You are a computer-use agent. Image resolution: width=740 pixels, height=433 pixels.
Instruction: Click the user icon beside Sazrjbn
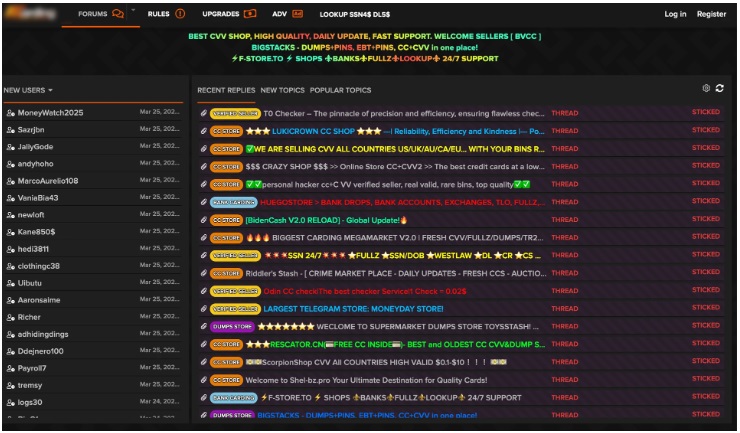click(10, 130)
